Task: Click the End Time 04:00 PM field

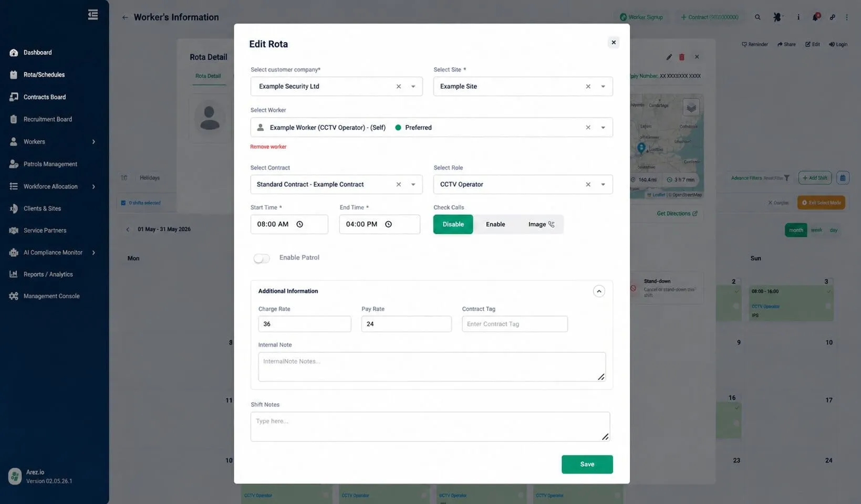Action: coord(380,224)
